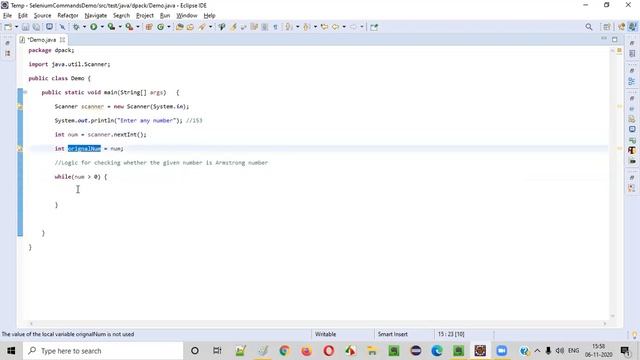Open the Skip All Breakpoints toolbar icon
Image resolution: width=640 pixels, height=360 pixels.
pos(62,27)
